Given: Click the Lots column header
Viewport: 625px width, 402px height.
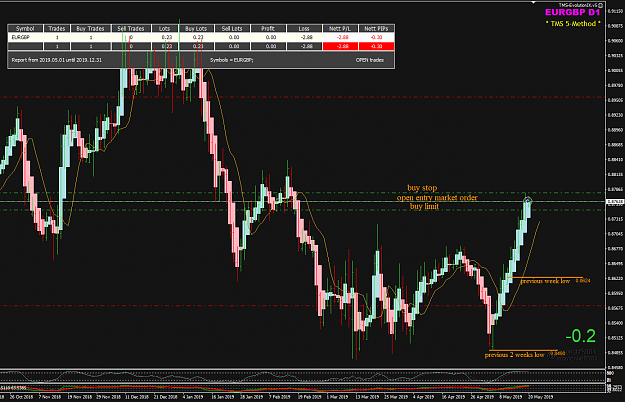Looking at the screenshot, I should pos(164,28).
